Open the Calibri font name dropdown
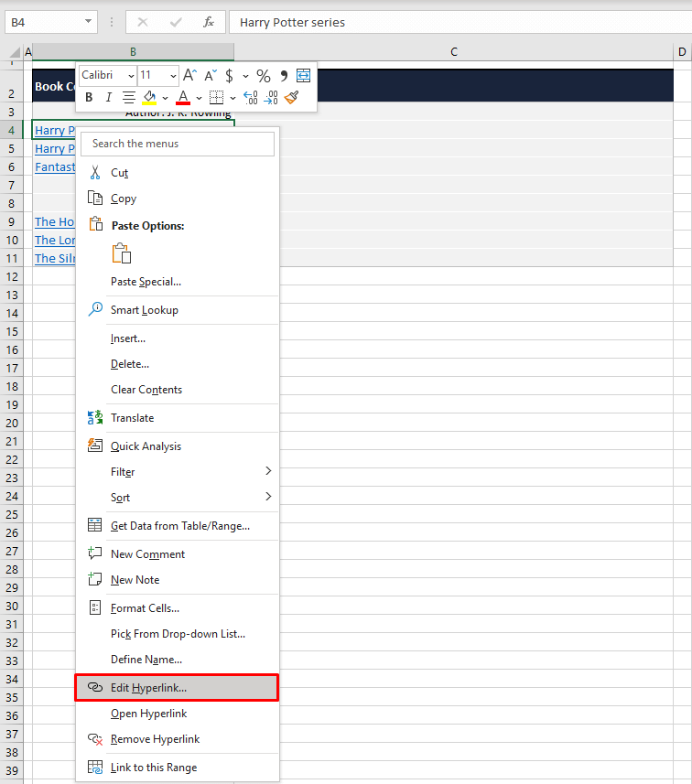692x784 pixels. [108, 76]
